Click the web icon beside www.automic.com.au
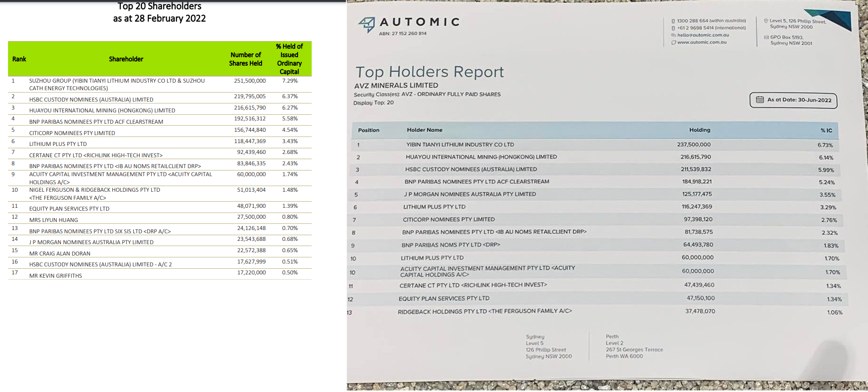Image resolution: width=868 pixels, height=392 pixels. point(673,43)
